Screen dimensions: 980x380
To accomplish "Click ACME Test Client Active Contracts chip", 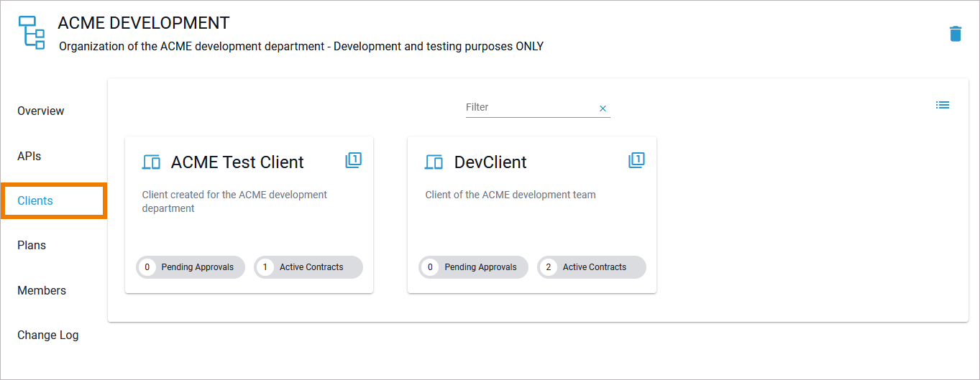I will pos(308,267).
